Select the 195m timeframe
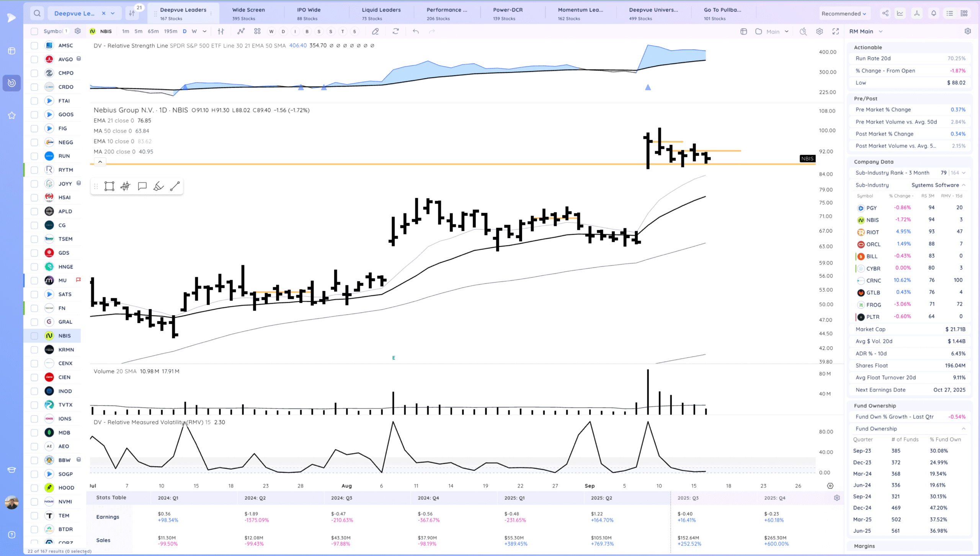The image size is (980, 556). pyautogui.click(x=170, y=31)
